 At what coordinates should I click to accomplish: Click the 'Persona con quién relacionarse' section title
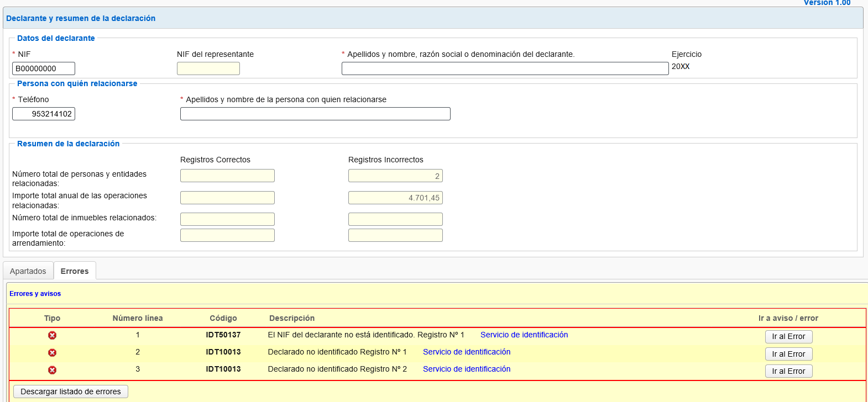pyautogui.click(x=77, y=83)
